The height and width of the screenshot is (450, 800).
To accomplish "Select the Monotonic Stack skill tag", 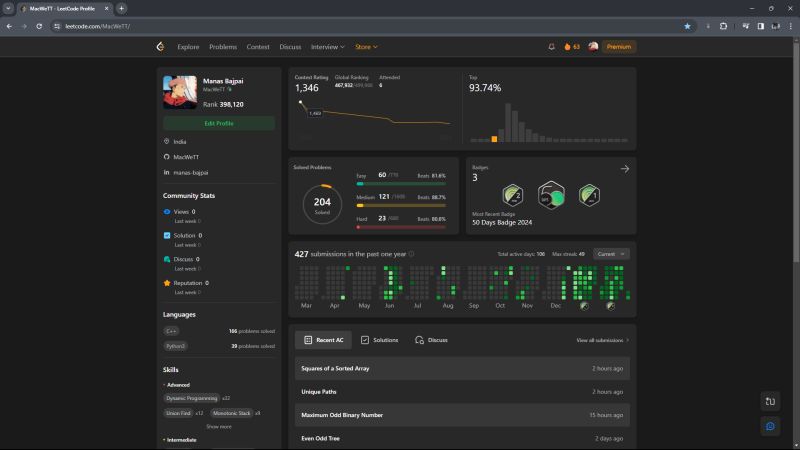I will pos(232,413).
